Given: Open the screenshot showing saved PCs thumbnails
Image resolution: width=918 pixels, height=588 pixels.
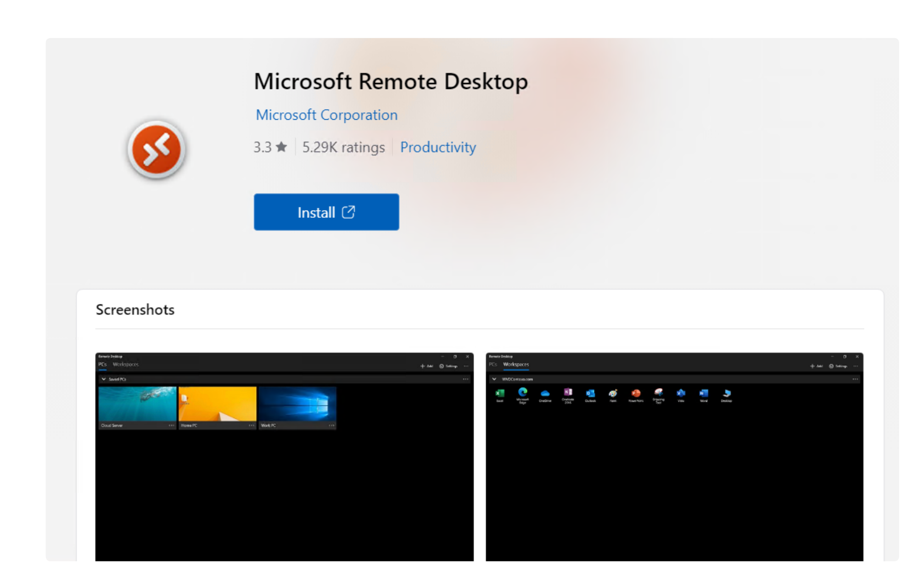Looking at the screenshot, I should point(284,456).
